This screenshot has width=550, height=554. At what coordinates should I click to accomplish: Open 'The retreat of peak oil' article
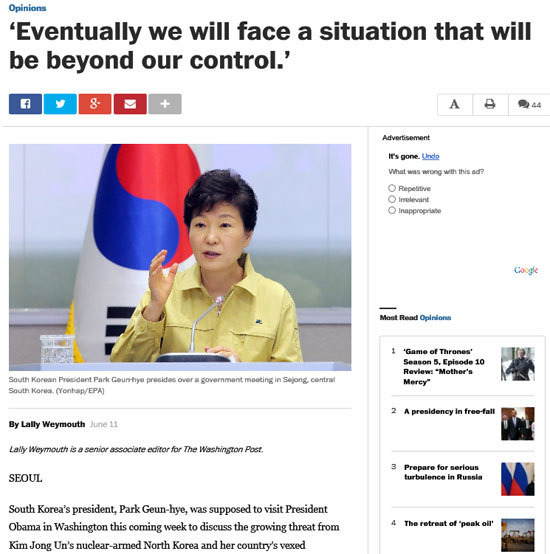[449, 523]
